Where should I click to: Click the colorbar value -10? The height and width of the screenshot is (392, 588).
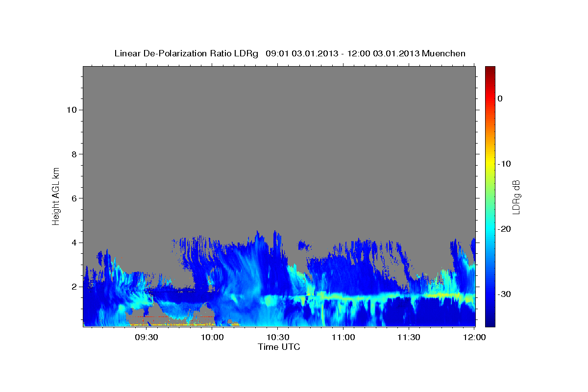[x=505, y=164]
